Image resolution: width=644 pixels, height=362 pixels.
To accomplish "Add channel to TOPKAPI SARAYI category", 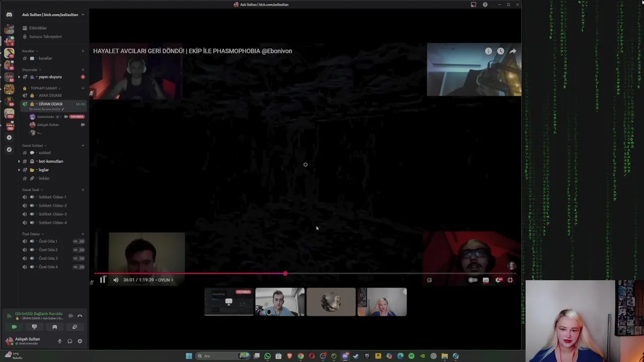I will pos(83,88).
